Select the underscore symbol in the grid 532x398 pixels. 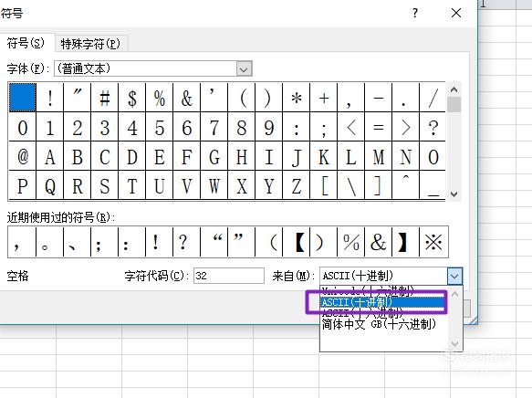[433, 185]
